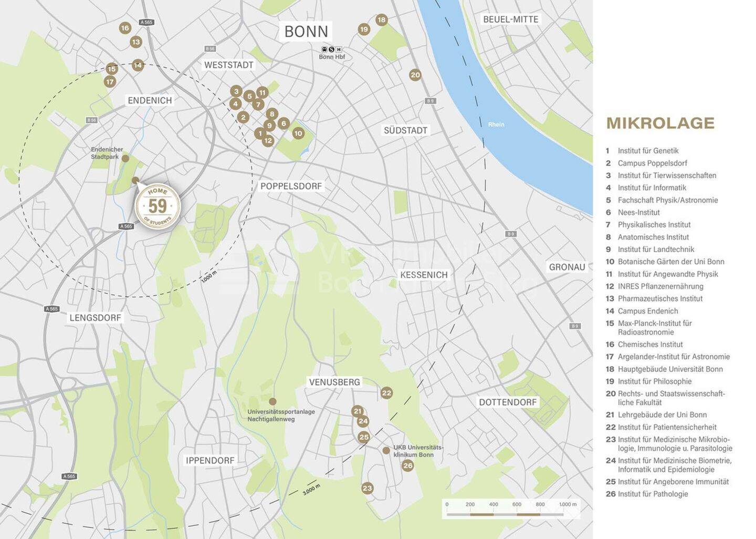Select the BEUEL-MITTE district label
The height and width of the screenshot is (539, 756).
pyautogui.click(x=510, y=19)
